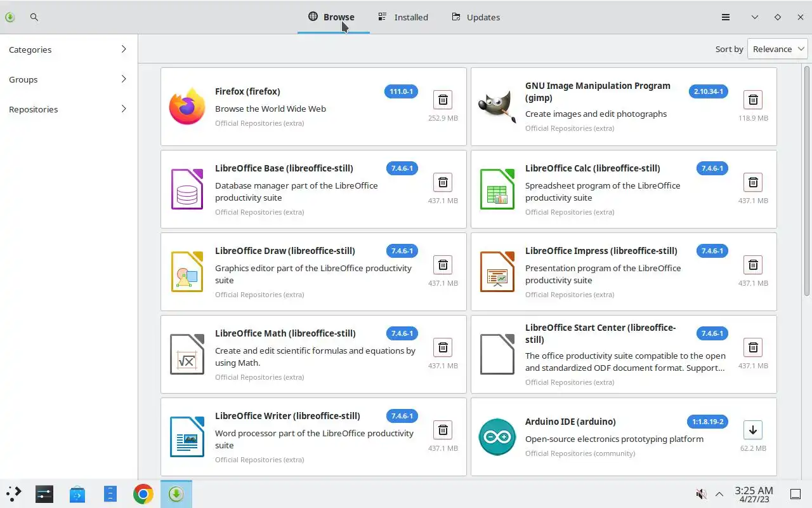Switch to the Installed tab
812x508 pixels.
[x=403, y=17]
